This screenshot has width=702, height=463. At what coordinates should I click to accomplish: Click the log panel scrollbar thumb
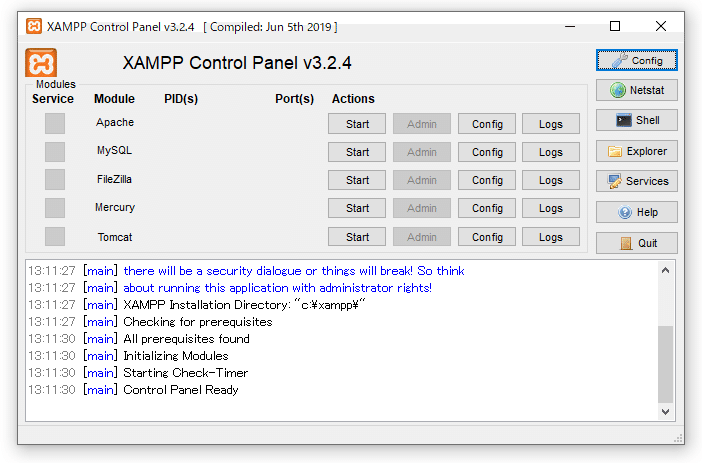pos(666,362)
